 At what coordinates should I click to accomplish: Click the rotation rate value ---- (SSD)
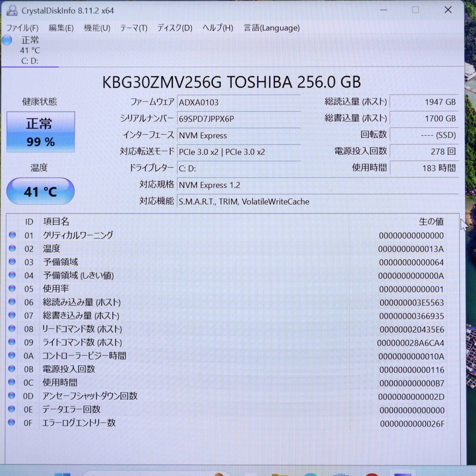(x=424, y=135)
